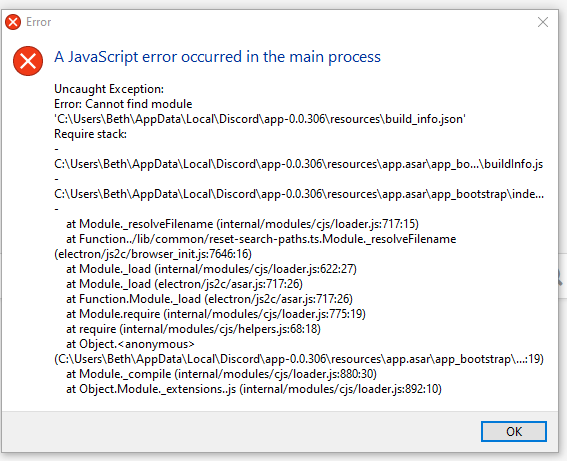Click the Module.require loader.js:775:19 line
This screenshot has height=461, width=567.
pos(216,314)
